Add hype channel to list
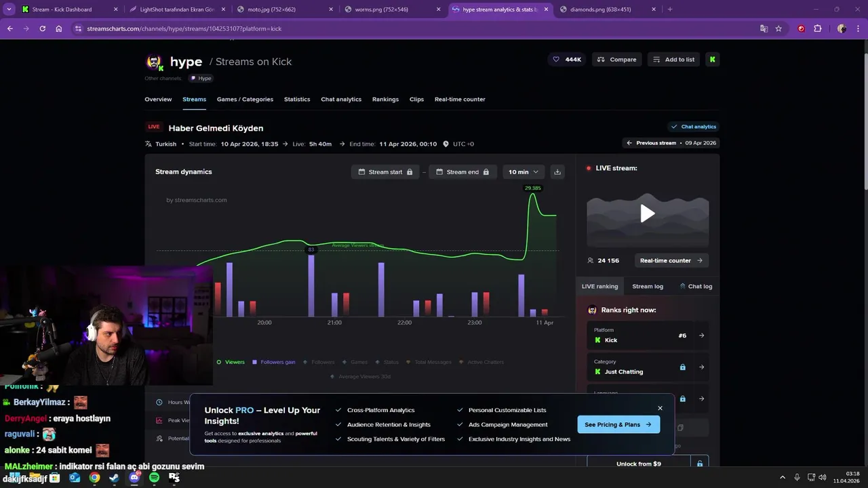This screenshot has width=868, height=488. (x=673, y=60)
